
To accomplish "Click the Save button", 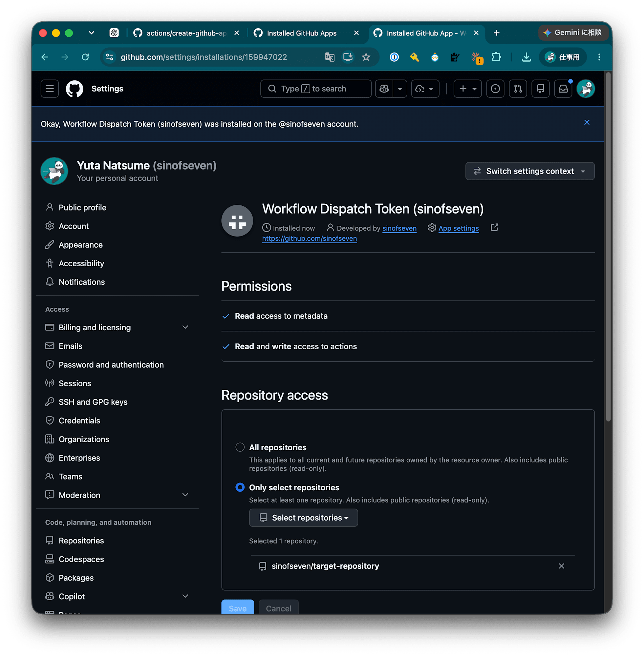I will click(237, 607).
